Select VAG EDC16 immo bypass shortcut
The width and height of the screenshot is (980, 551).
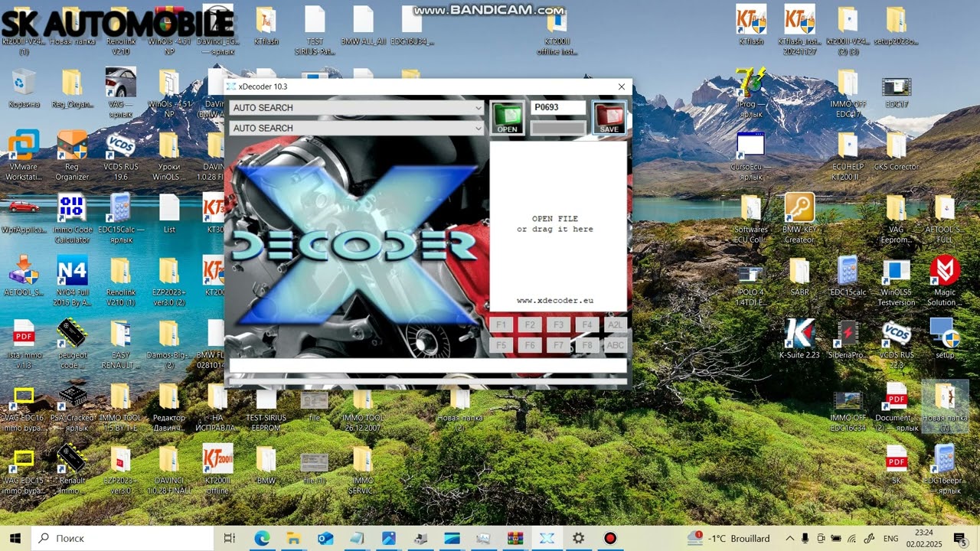(24, 407)
